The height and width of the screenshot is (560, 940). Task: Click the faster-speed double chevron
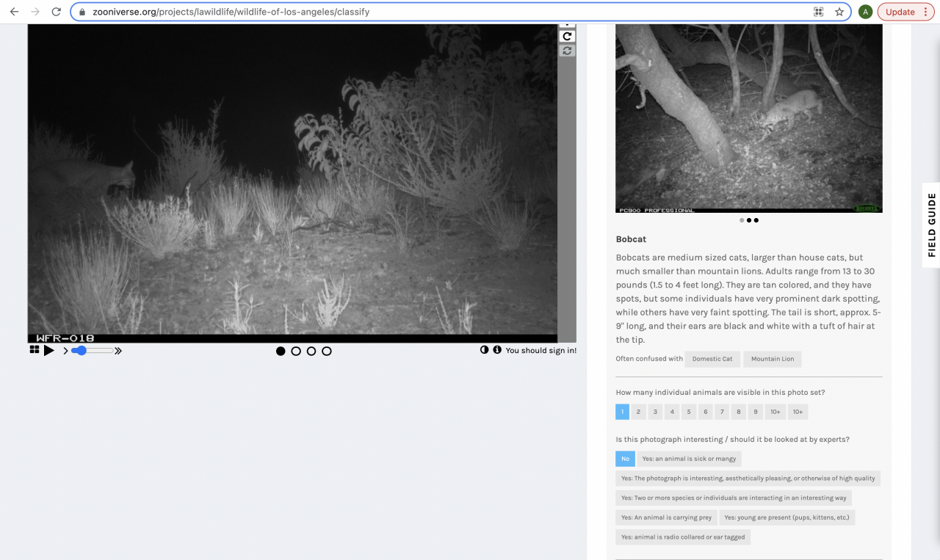(118, 351)
